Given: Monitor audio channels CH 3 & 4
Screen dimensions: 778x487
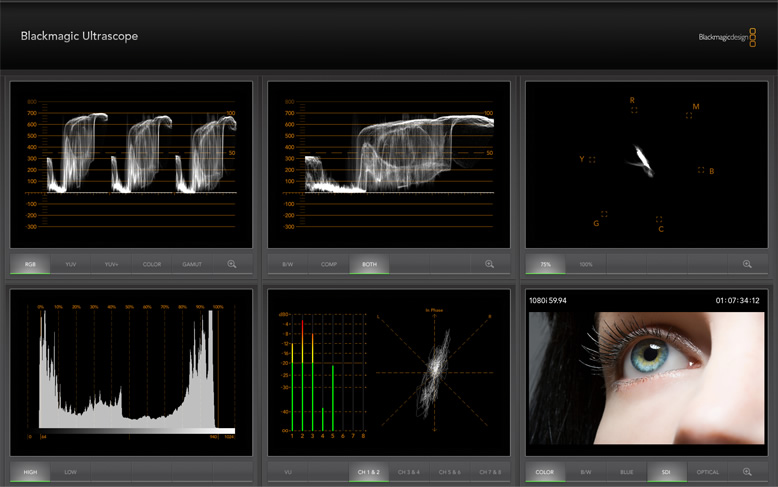Looking at the screenshot, I should click(x=409, y=471).
